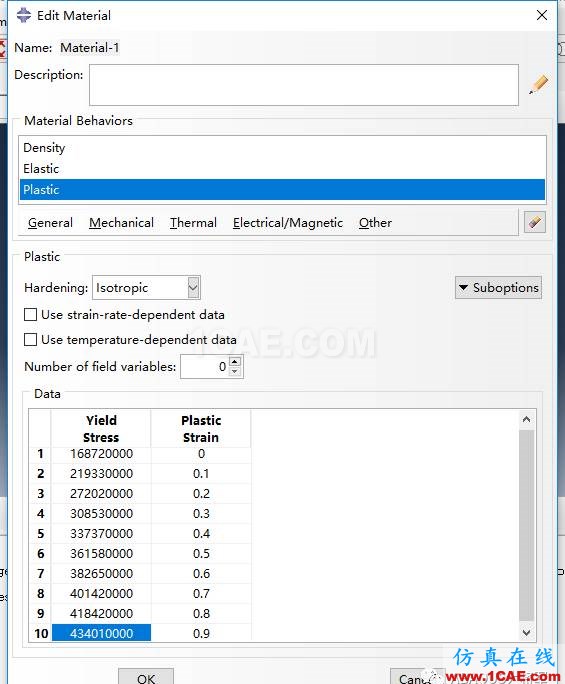Select yield stress cell 382650000
The image size is (565, 684).
[x=101, y=574]
